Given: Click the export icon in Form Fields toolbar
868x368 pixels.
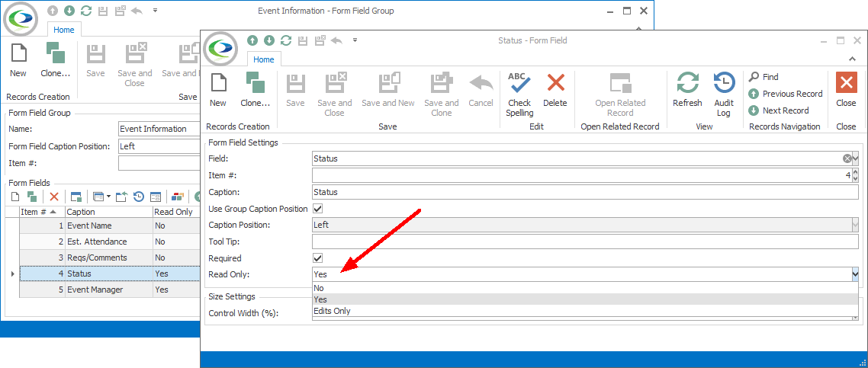Looking at the screenshot, I should (x=121, y=196).
